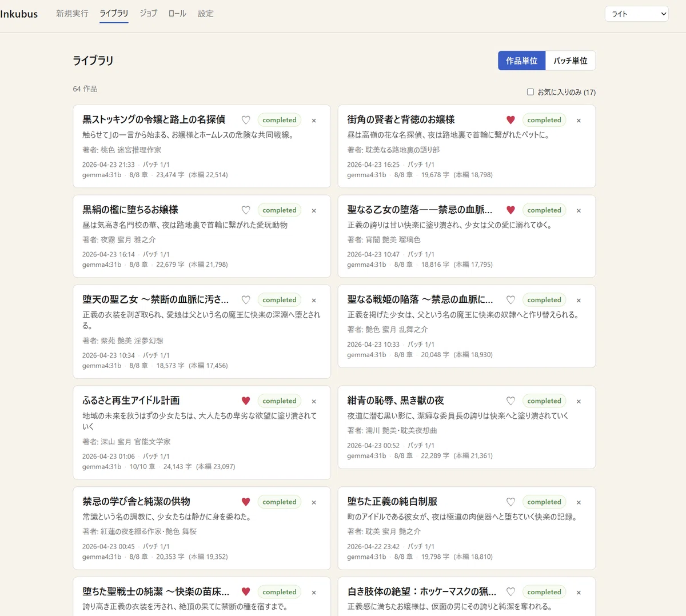Enable the お気に入りのみ checkbox
This screenshot has height=616, width=686.
(x=531, y=92)
